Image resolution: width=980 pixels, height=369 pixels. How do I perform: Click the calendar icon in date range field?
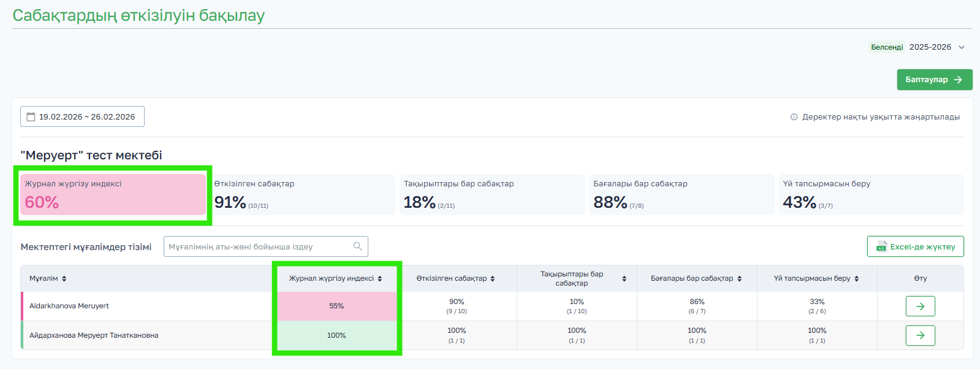[x=31, y=117]
